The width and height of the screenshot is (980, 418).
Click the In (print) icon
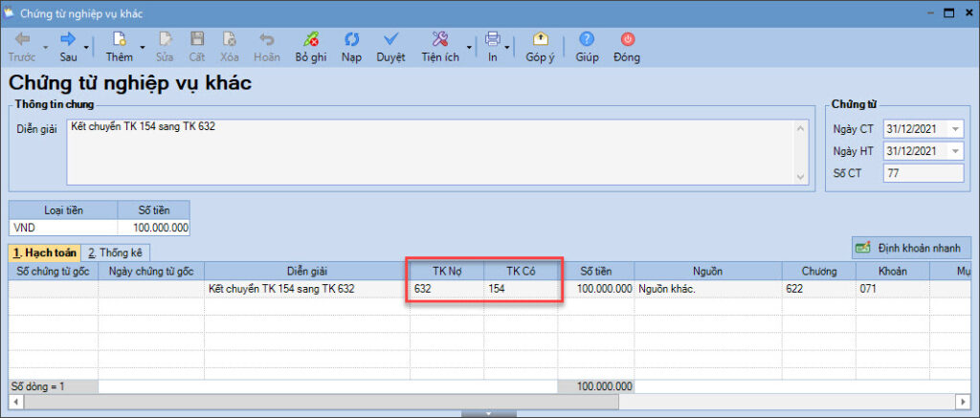click(x=492, y=40)
